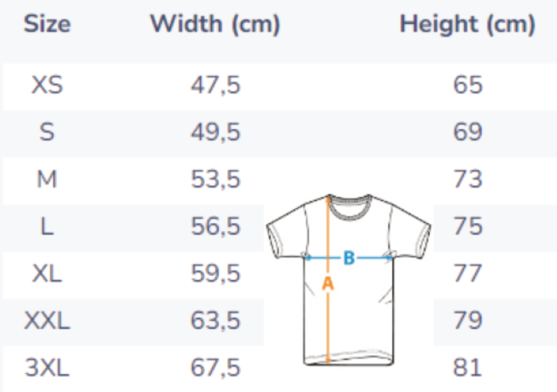This screenshot has height=392, width=557.
Task: Click the Size column header
Action: click(x=47, y=24)
